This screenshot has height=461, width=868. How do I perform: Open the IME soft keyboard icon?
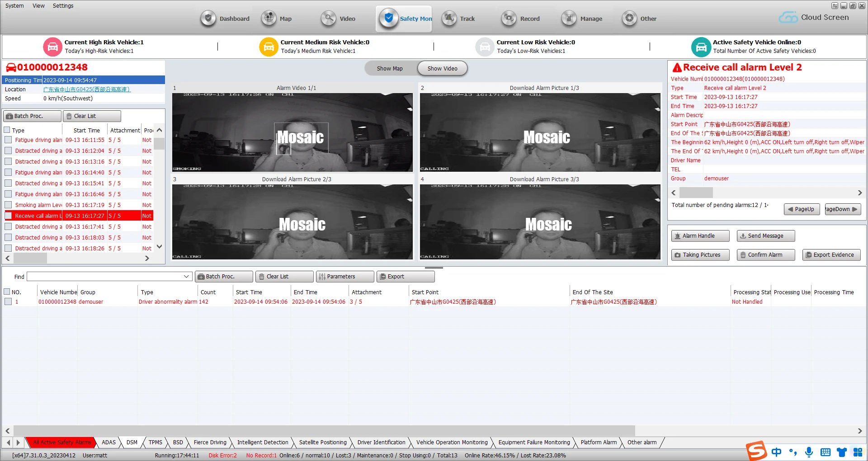tap(826, 452)
